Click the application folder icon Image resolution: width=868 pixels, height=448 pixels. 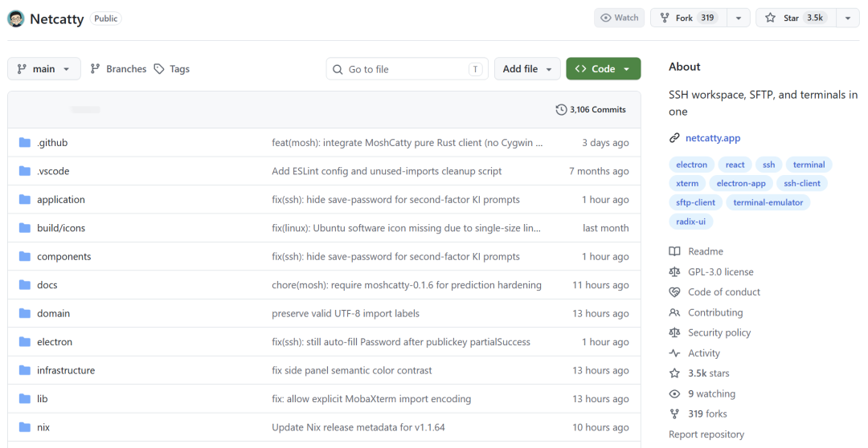coord(24,200)
